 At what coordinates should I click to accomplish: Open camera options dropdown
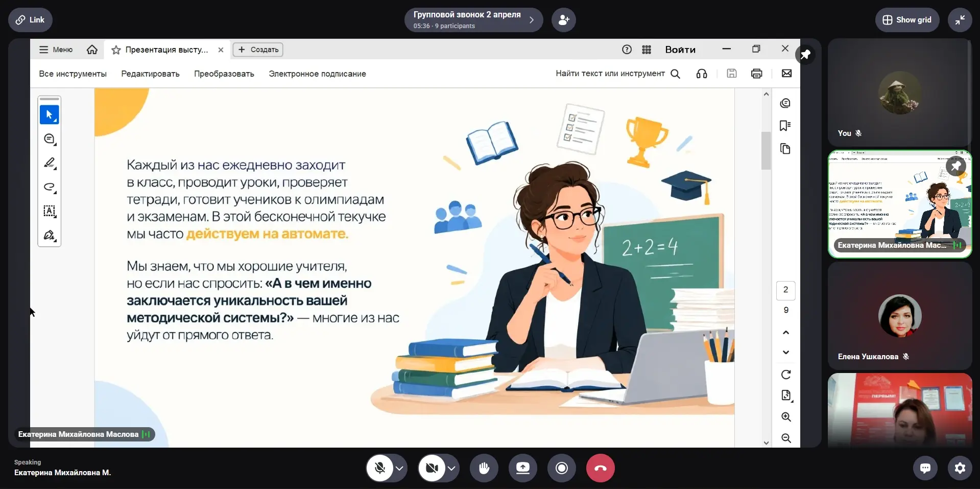coord(452,468)
